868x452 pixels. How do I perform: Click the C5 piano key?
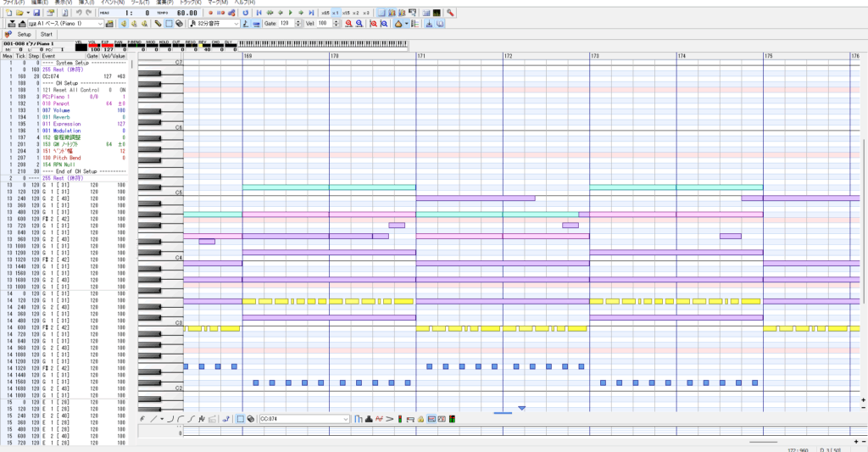point(160,193)
